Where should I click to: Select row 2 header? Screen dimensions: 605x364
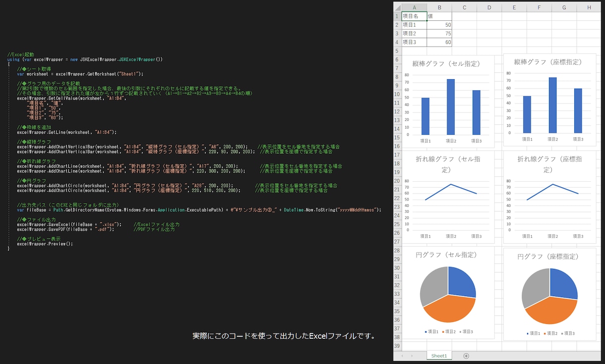pyautogui.click(x=397, y=25)
